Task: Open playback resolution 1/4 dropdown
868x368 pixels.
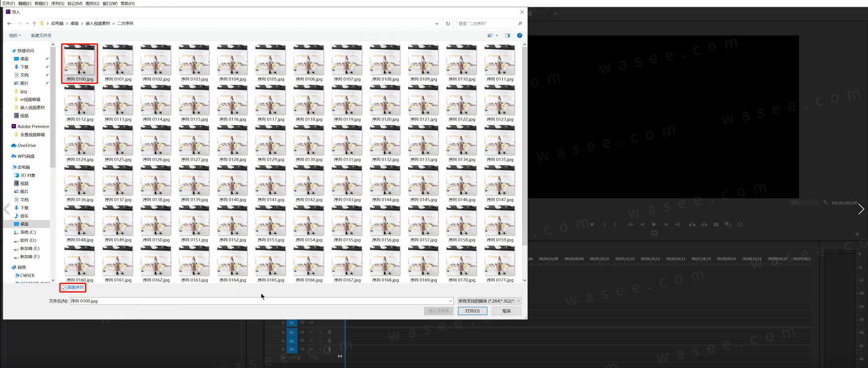Action: [x=804, y=203]
